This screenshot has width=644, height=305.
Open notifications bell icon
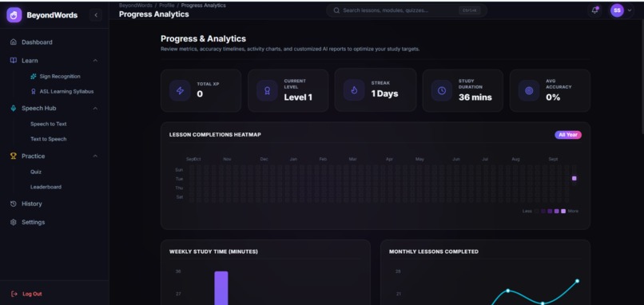(594, 10)
